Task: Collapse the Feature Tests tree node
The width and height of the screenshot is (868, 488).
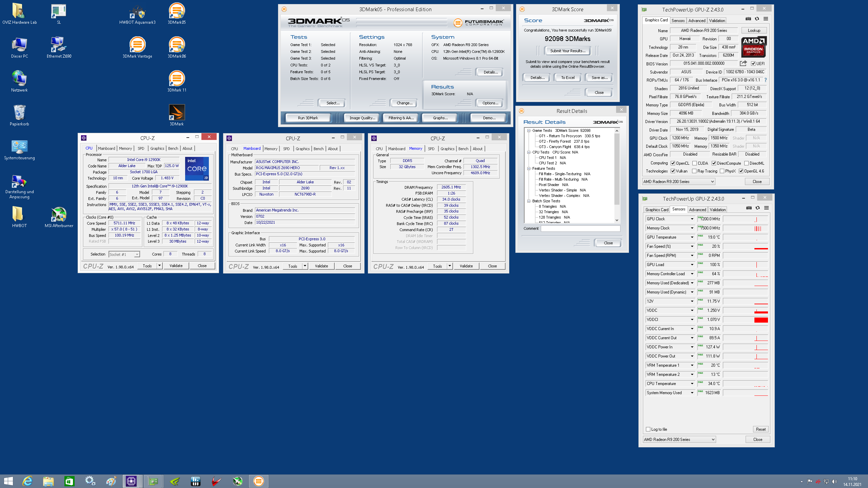Action: click(529, 168)
